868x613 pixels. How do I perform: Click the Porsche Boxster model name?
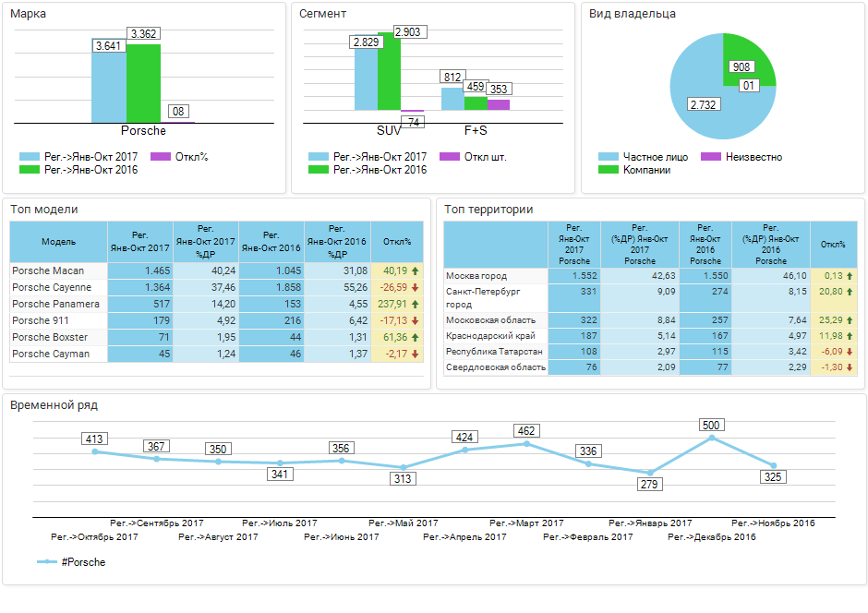[50, 338]
